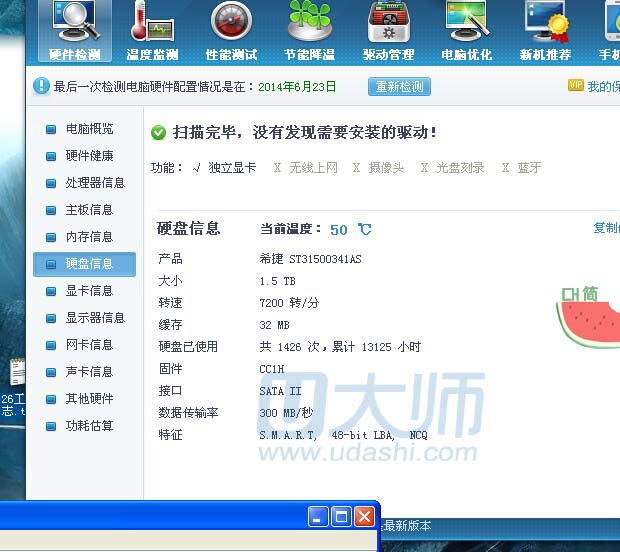Image resolution: width=620 pixels, height=552 pixels.
Task: Open 处理器信息 processor info
Action: point(95,183)
